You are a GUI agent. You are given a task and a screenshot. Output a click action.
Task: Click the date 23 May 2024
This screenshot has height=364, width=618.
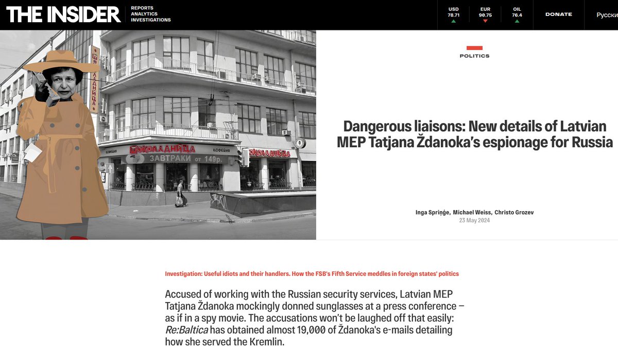click(474, 220)
